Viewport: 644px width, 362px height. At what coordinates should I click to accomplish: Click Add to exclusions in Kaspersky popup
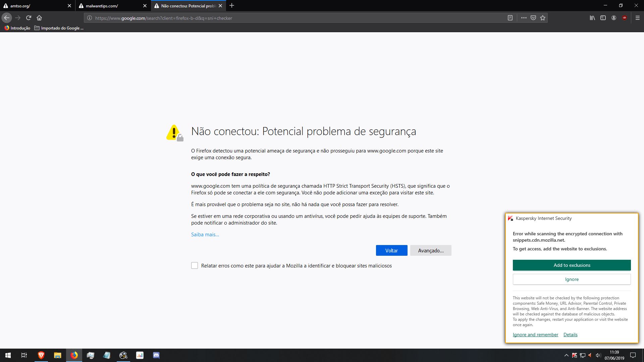point(572,265)
